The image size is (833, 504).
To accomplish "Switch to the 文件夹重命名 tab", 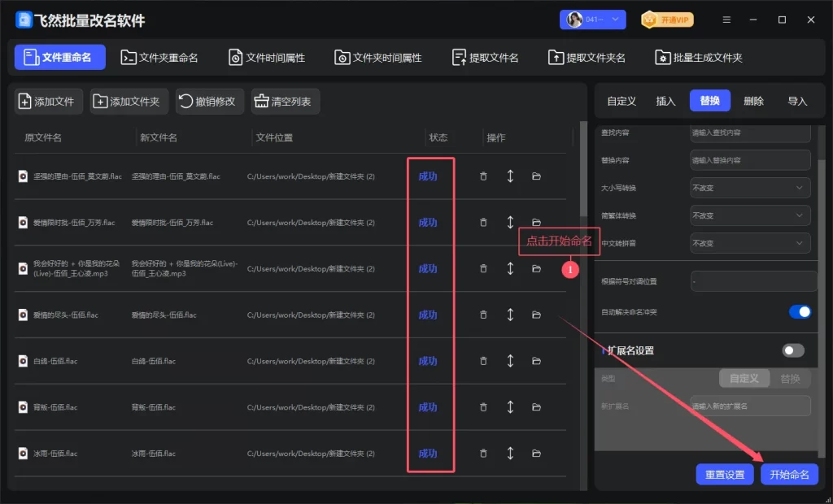I will pyautogui.click(x=159, y=58).
